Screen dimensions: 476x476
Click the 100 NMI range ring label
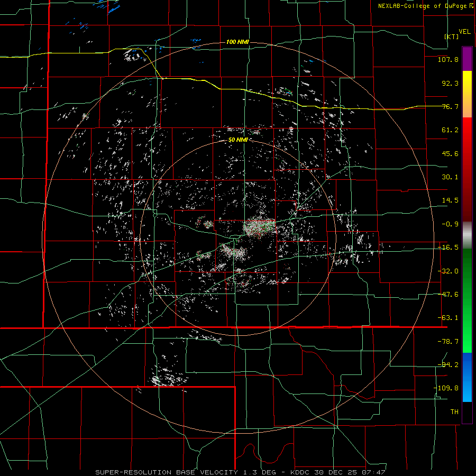click(237, 42)
